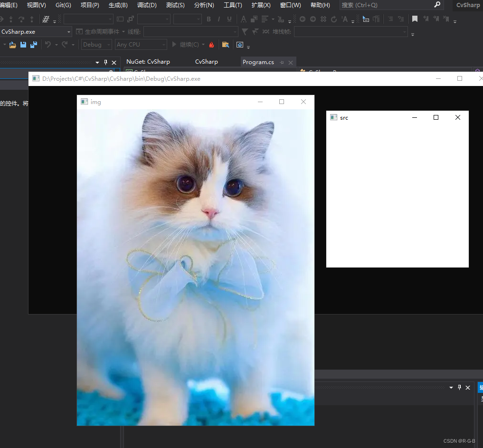Toggle italic formatting icon
This screenshot has width=483, height=448.
pos(219,19)
